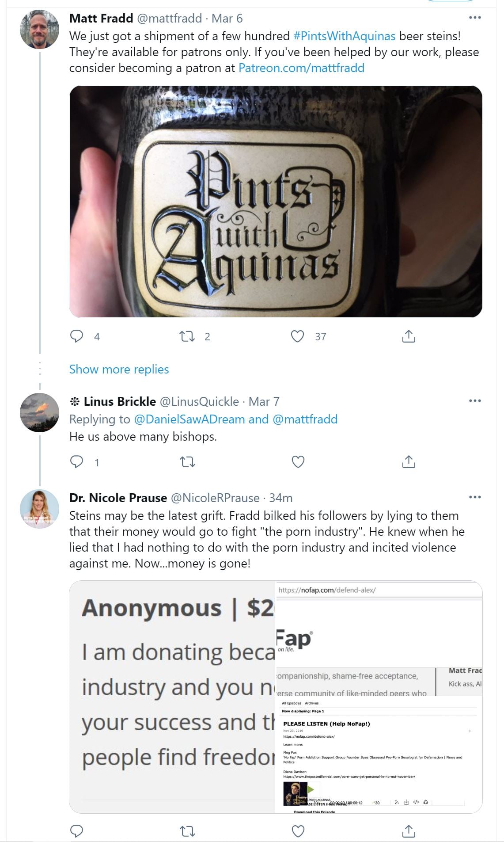Expand Show more replies

119,369
